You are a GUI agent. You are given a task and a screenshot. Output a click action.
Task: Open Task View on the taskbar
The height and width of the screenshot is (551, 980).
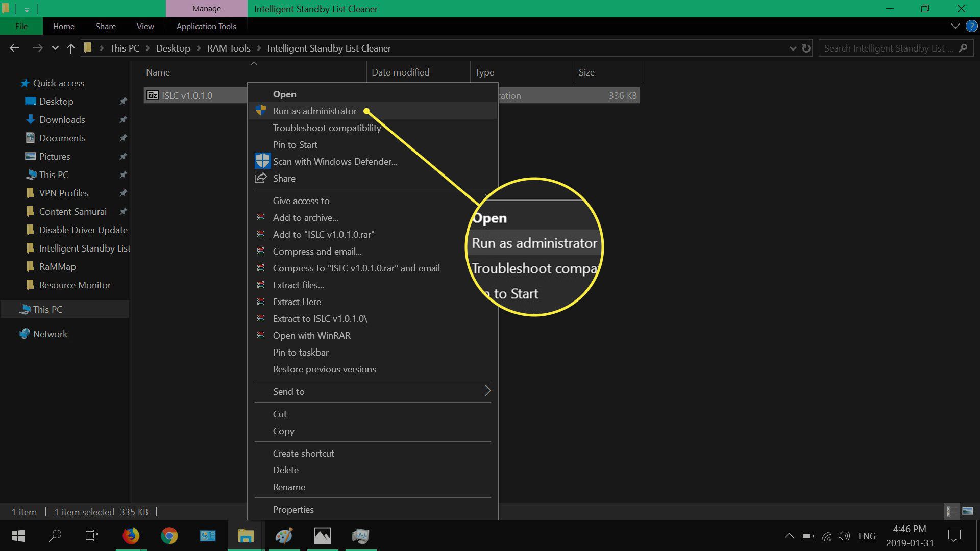[x=92, y=536]
